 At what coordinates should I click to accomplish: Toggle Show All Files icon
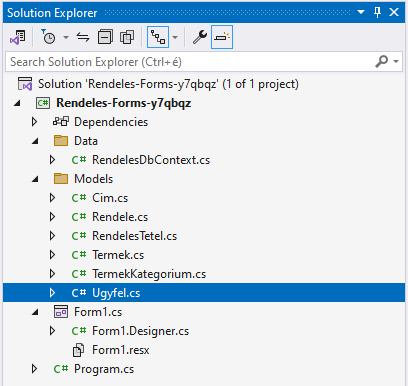[x=127, y=37]
